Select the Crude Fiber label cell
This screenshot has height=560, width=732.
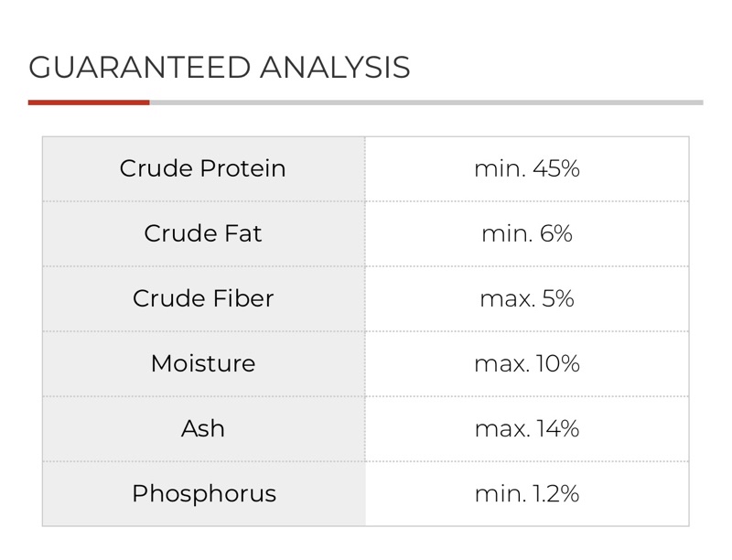pos(203,298)
